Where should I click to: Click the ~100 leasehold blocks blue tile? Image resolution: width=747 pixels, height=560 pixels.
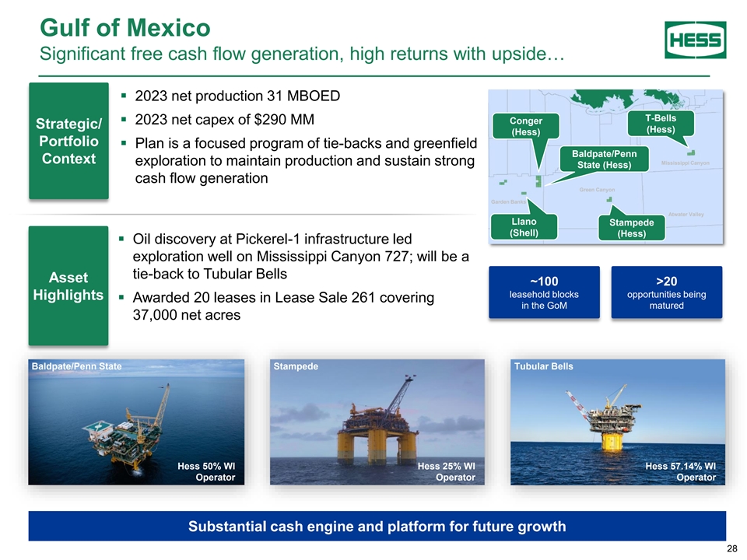544,292
